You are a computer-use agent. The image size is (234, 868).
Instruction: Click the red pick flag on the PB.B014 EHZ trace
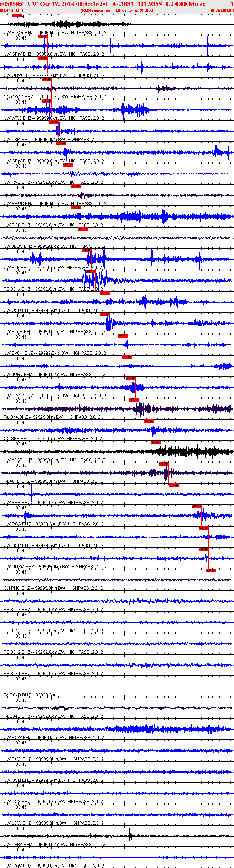pyautogui.click(x=91, y=272)
